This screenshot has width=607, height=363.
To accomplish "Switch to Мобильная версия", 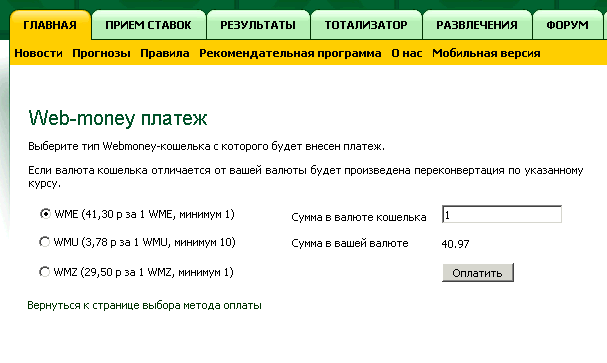I will pyautogui.click(x=486, y=53).
